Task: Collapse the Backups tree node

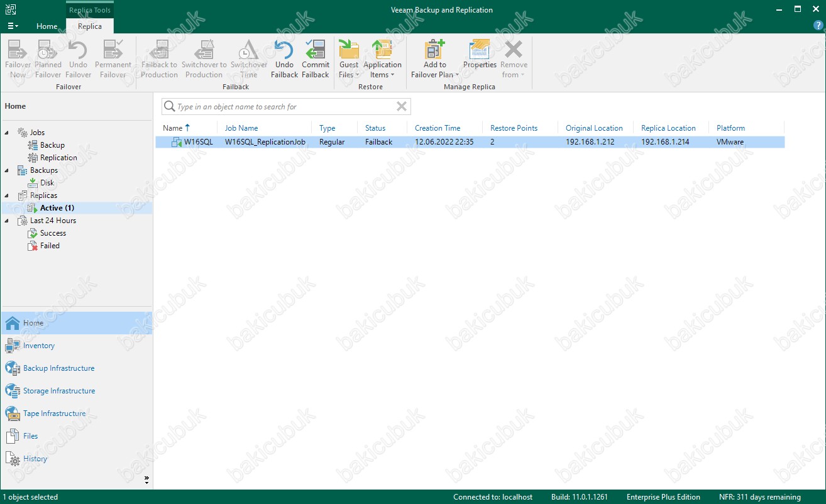Action: point(8,170)
